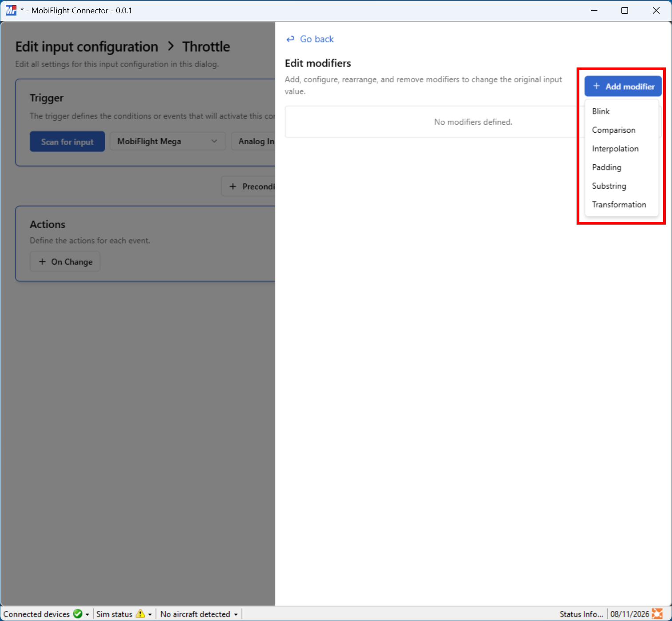Click the Add modifier button
This screenshot has width=672, height=621.
623,86
